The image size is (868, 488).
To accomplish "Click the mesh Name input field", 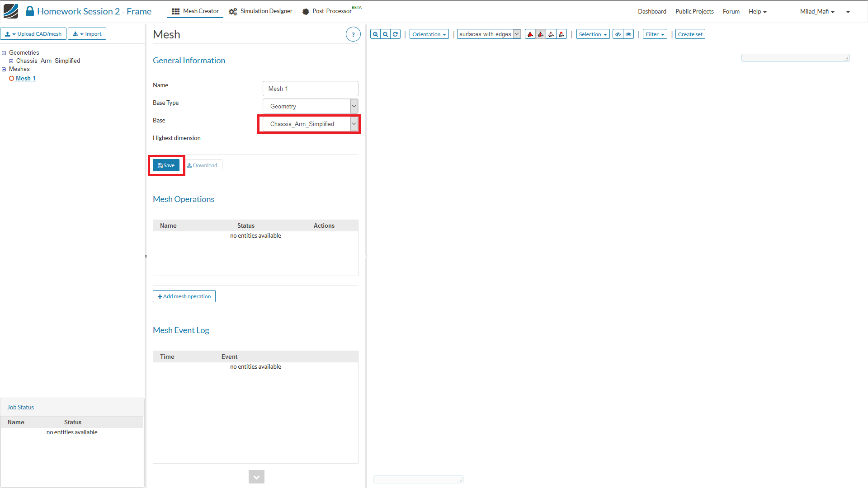I will (310, 89).
